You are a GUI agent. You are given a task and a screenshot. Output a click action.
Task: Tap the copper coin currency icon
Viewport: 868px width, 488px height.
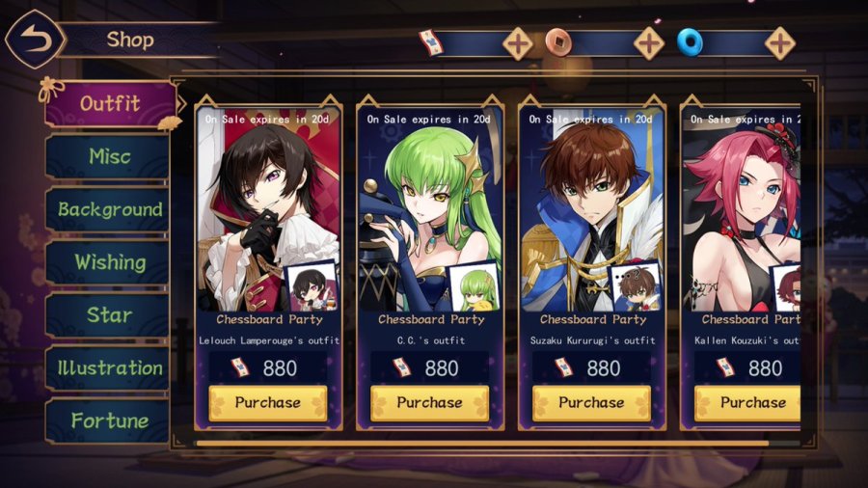pos(558,42)
